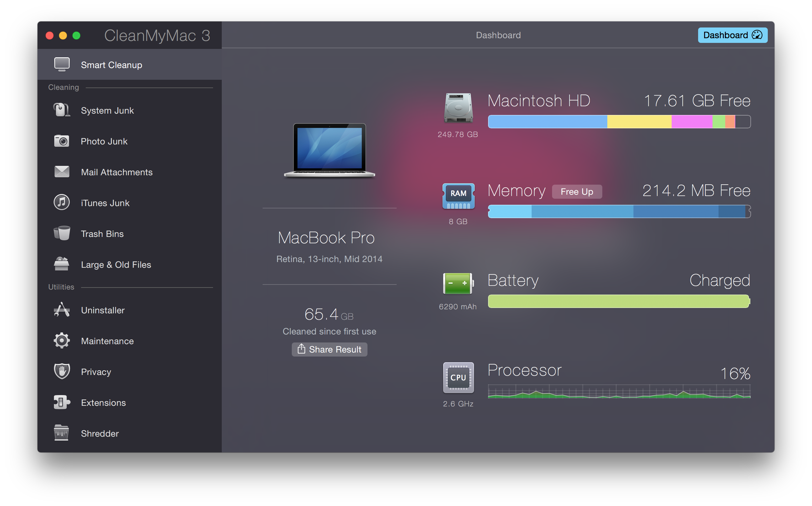Click the MacBook Pro laptop image
812x506 pixels.
point(329,150)
